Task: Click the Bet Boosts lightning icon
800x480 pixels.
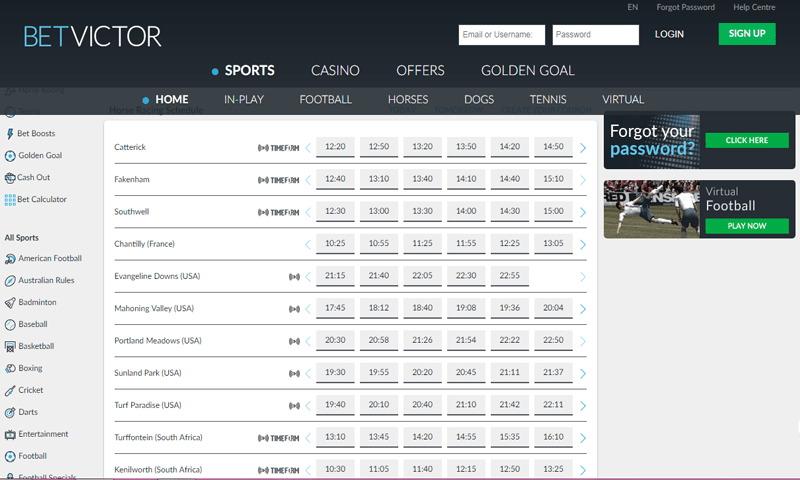Action: 10,134
